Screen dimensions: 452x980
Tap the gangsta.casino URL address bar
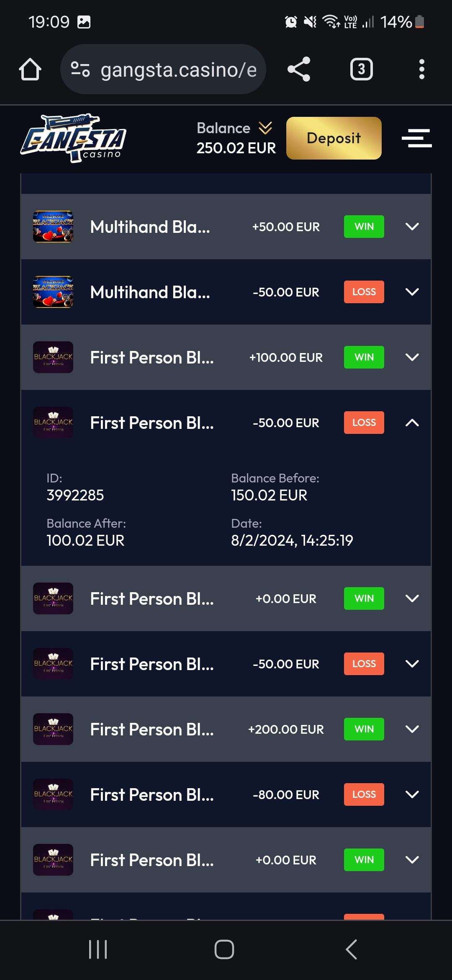coord(178,70)
